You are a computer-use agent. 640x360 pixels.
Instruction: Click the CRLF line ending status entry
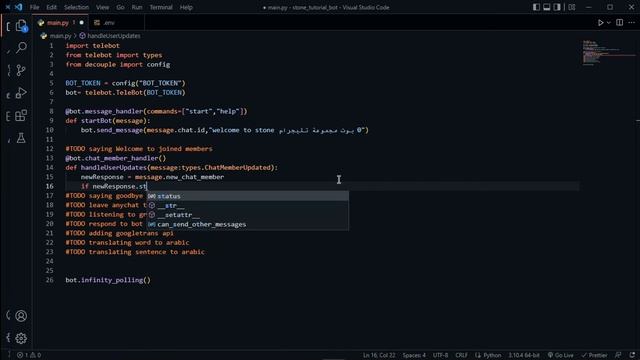click(x=461, y=355)
